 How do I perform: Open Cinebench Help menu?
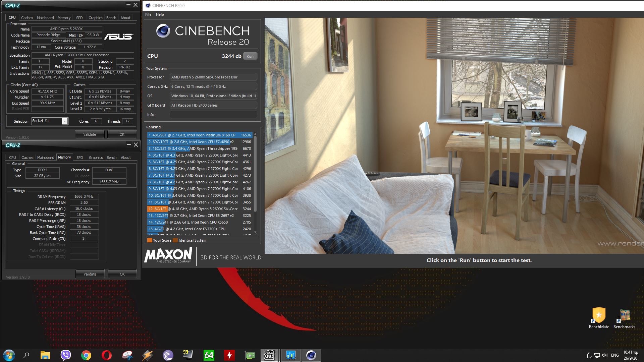(160, 14)
